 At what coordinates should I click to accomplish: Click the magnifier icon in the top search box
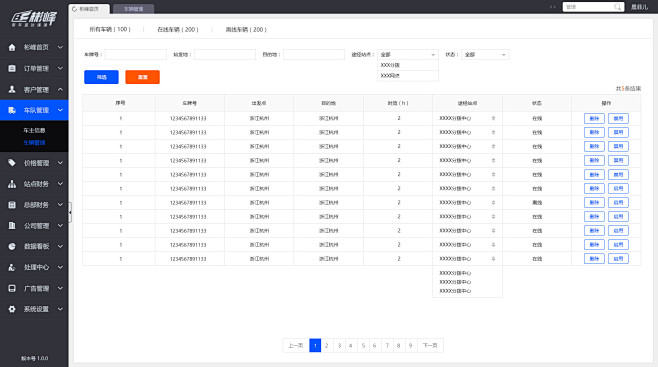click(617, 7)
